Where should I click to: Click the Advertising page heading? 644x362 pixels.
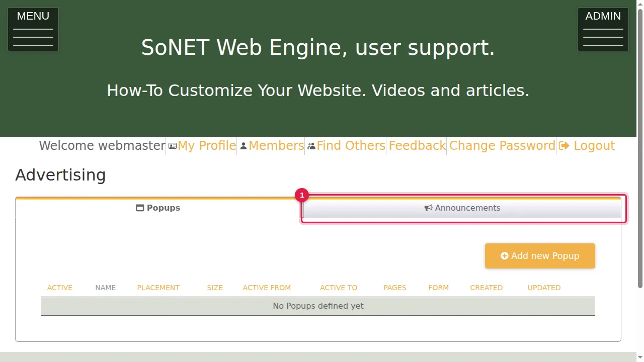click(x=60, y=175)
